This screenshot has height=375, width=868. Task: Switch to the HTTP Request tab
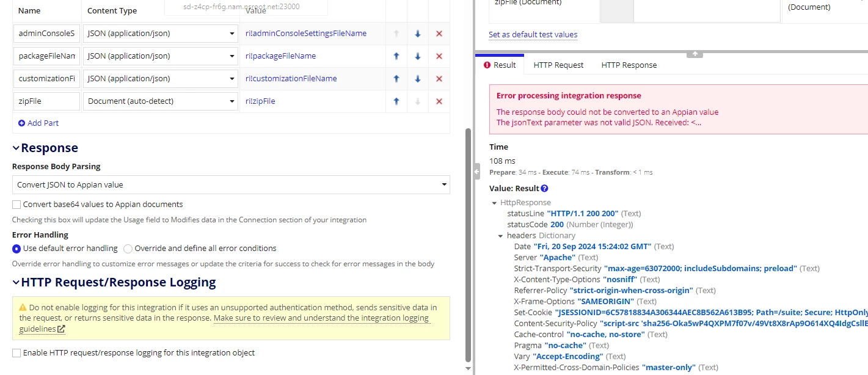click(558, 65)
